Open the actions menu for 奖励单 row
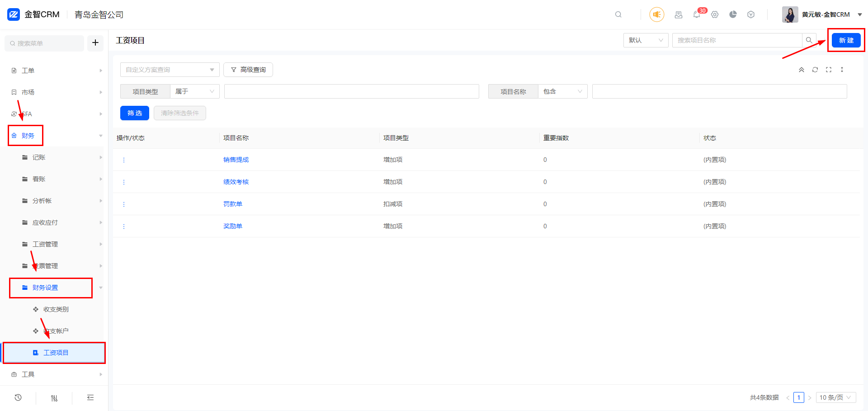Image resolution: width=868 pixels, height=411 pixels. click(124, 227)
